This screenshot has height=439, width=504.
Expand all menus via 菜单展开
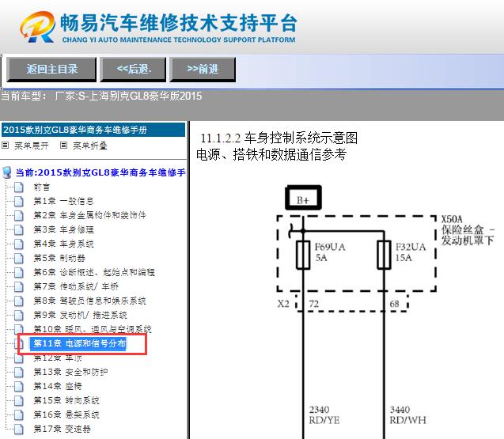coord(31,146)
